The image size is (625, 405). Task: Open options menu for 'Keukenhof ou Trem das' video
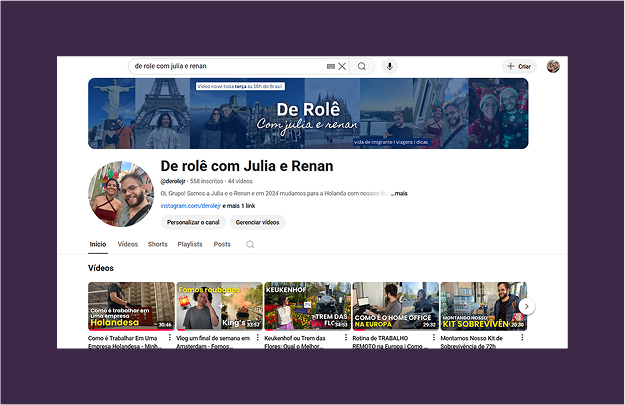[x=346, y=338]
